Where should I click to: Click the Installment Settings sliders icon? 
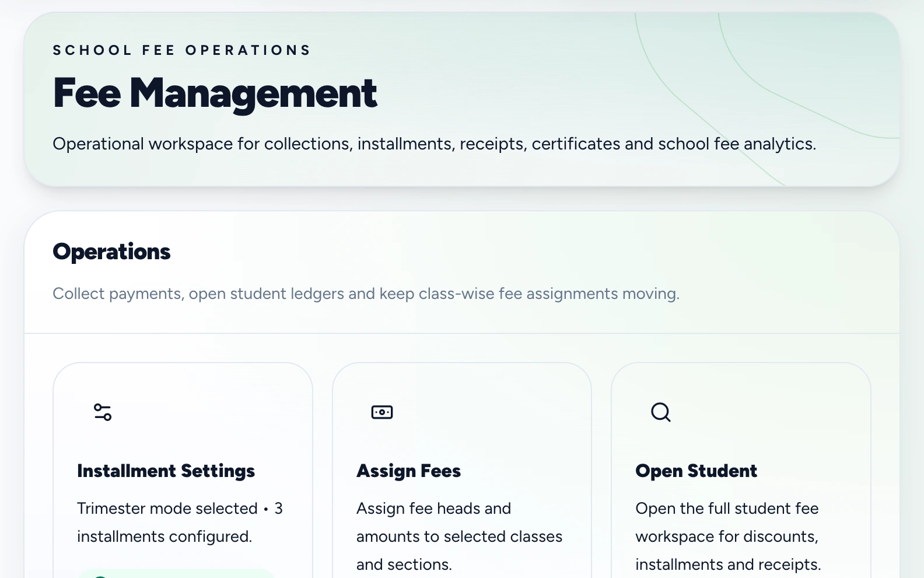103,412
